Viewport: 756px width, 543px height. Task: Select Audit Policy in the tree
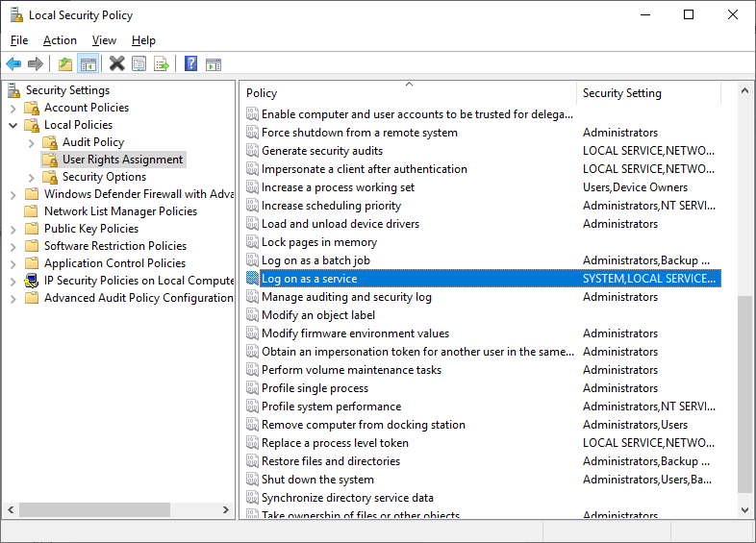pyautogui.click(x=93, y=142)
